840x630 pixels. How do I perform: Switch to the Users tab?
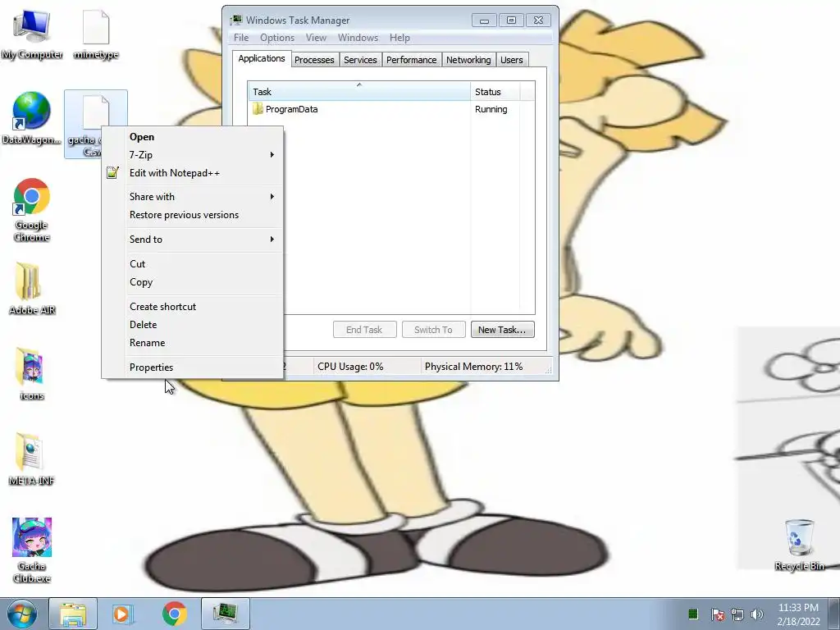(x=512, y=59)
